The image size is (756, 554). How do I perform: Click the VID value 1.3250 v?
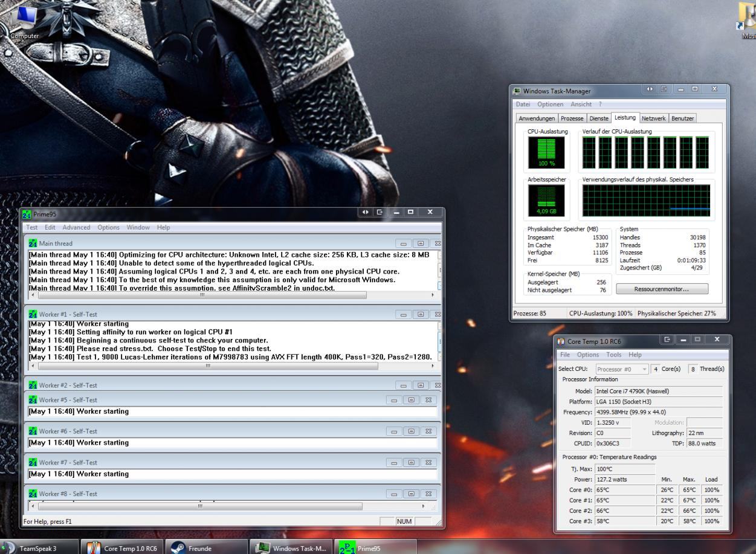coord(612,422)
